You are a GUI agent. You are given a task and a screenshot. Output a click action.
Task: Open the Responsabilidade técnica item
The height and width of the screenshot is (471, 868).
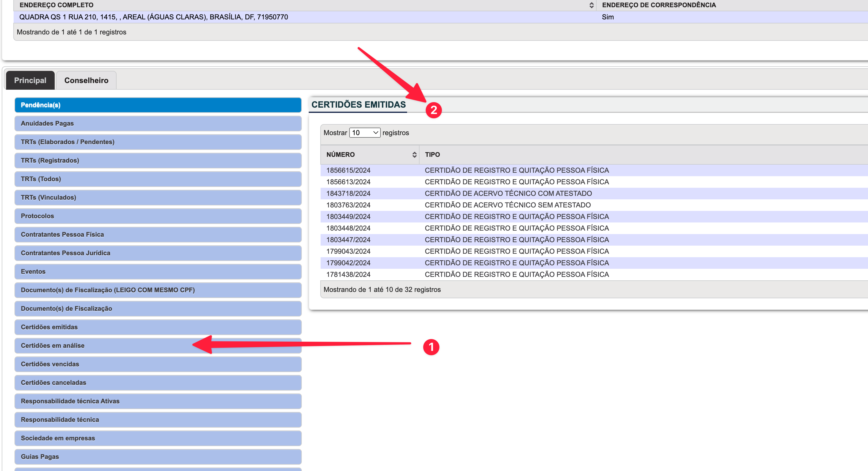158,420
